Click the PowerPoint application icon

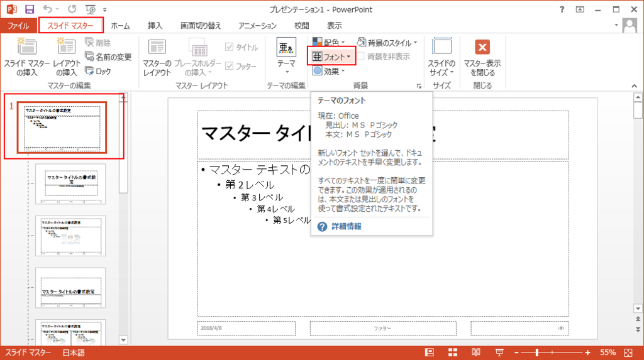tap(11, 9)
